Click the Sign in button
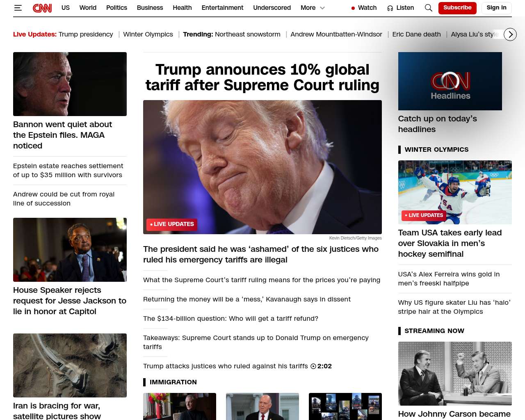The width and height of the screenshot is (525, 420). (x=496, y=8)
